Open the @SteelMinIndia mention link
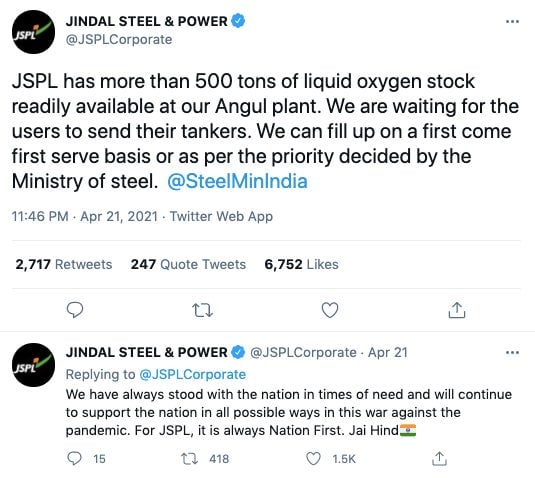 click(x=237, y=181)
